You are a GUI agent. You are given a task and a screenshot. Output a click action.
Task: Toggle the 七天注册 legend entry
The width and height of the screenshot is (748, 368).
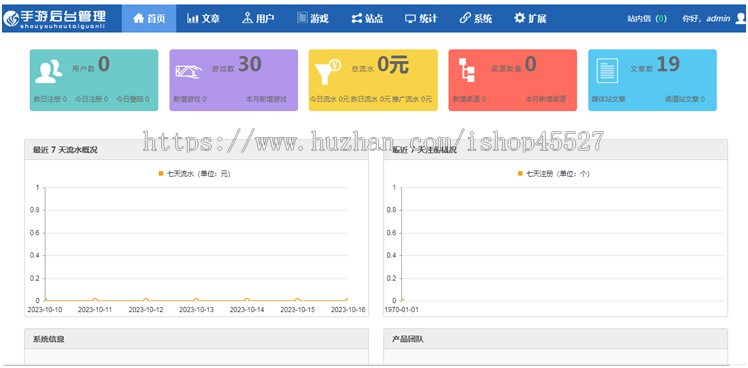pos(554,174)
